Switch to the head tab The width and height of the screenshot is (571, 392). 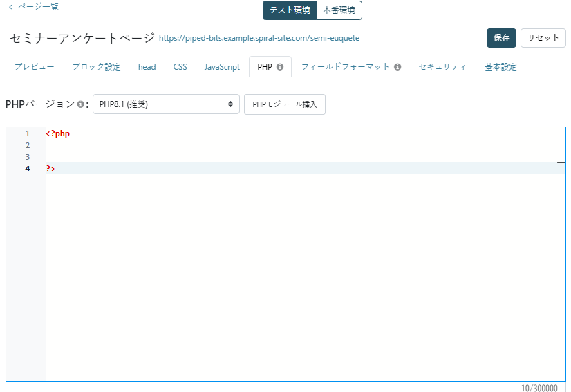pos(147,67)
